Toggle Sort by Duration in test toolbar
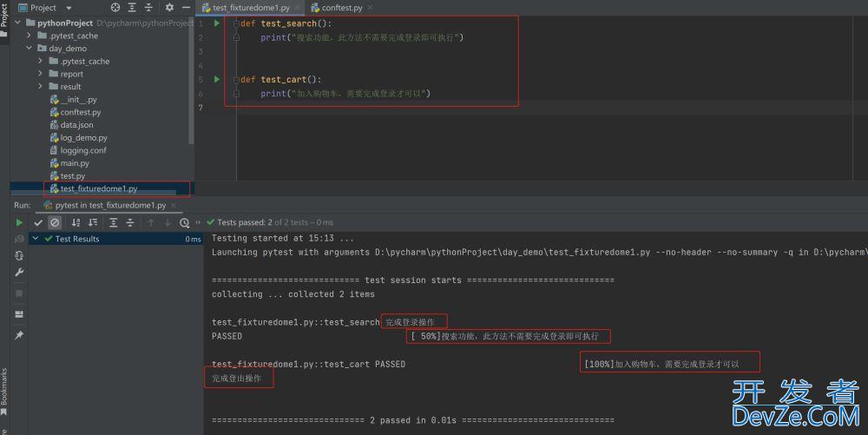 tap(93, 222)
